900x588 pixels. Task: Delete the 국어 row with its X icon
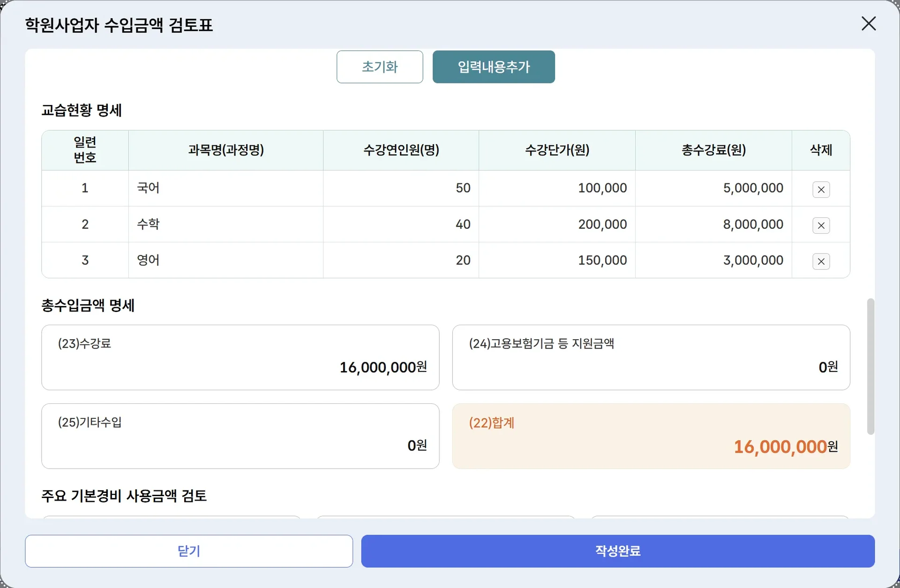[x=821, y=189]
